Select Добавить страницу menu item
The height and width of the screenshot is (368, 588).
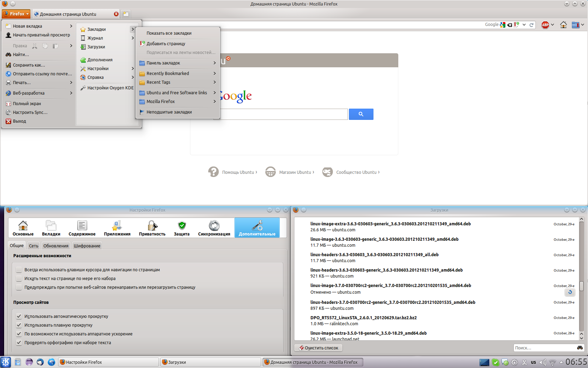coord(178,44)
